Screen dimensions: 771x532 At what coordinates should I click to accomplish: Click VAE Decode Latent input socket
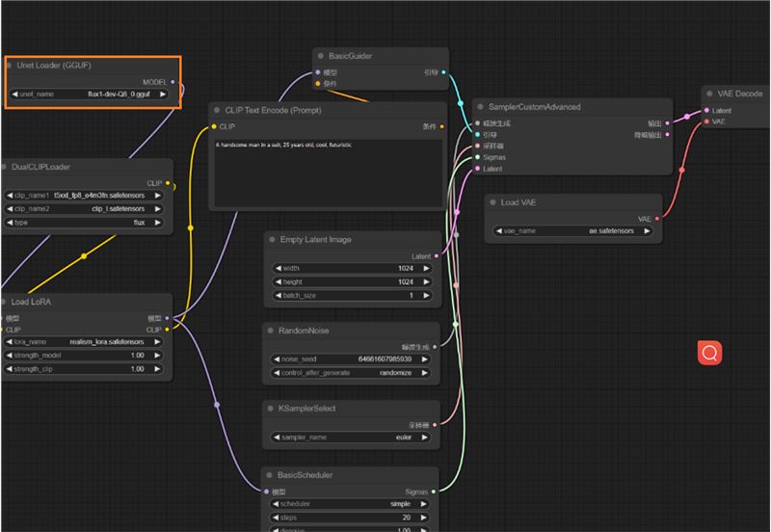706,110
